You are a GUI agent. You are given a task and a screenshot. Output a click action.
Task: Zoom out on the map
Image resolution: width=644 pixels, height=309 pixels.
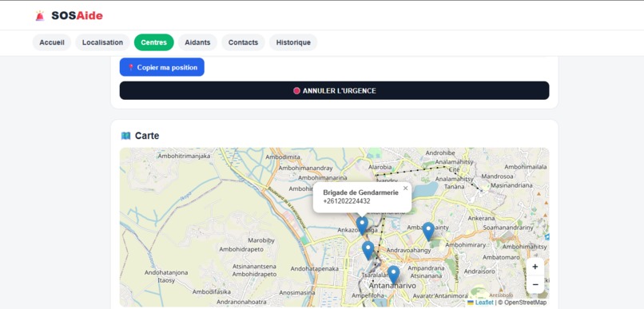click(535, 284)
